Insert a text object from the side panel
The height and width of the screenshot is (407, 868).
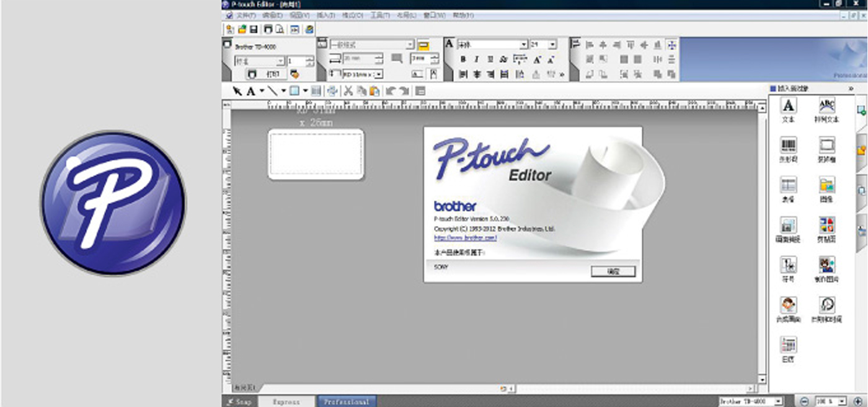pyautogui.click(x=788, y=110)
